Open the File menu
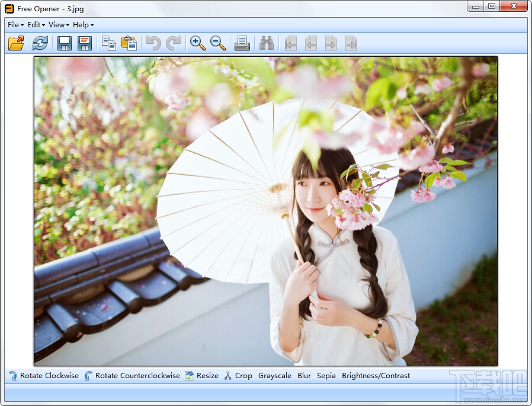The width and height of the screenshot is (532, 406). pos(15,25)
